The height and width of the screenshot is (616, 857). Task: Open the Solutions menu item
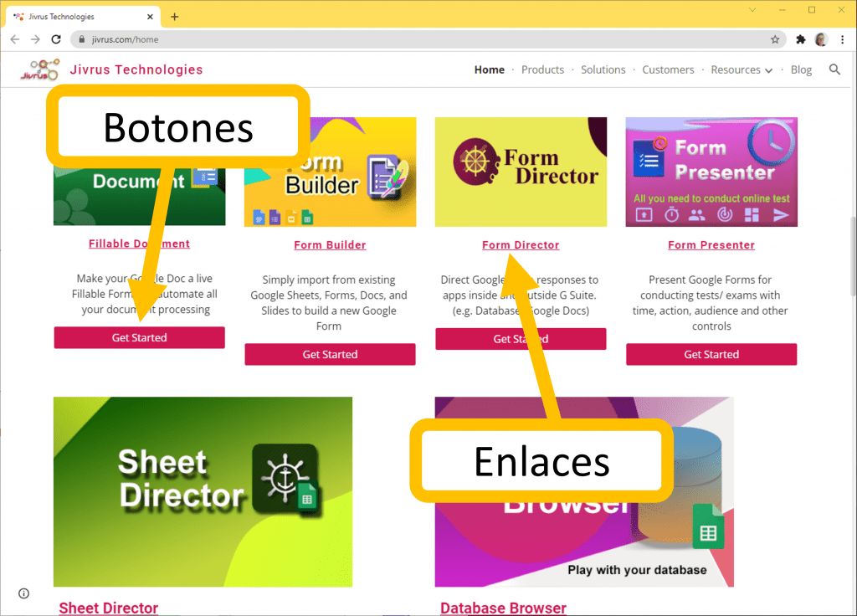[x=603, y=70]
